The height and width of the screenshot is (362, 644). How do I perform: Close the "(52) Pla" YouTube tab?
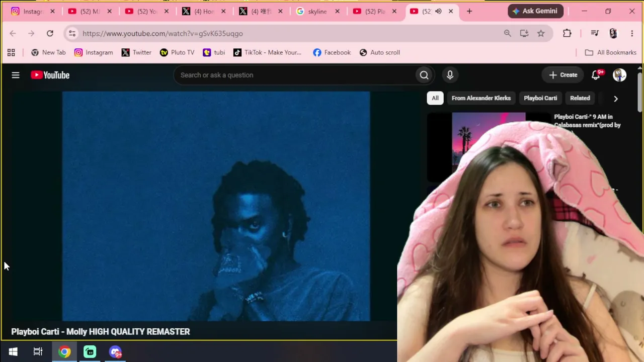394,11
